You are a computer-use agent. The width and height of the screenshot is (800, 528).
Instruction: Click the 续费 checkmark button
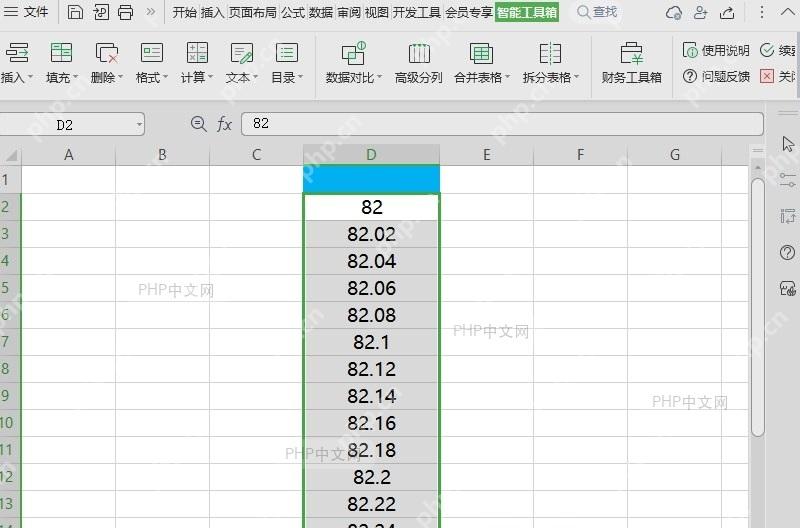[x=778, y=50]
